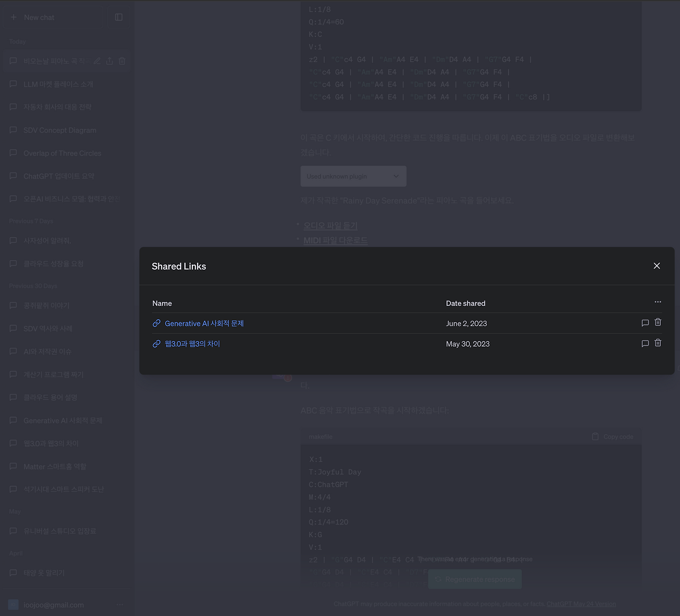
Task: Open the loojoo@gmail.com account menu
Action: click(x=66, y=604)
